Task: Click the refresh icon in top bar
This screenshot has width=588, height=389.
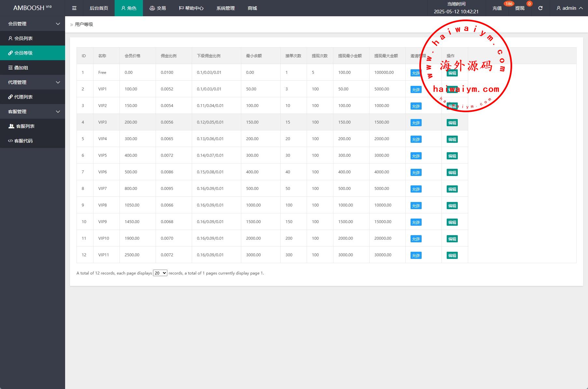Action: [540, 8]
